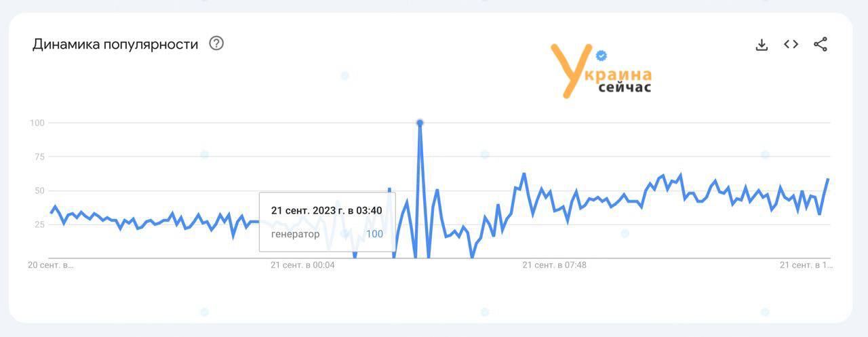Click the orange У logo letter
Viewport: 868px width, 337px height.
click(x=567, y=70)
